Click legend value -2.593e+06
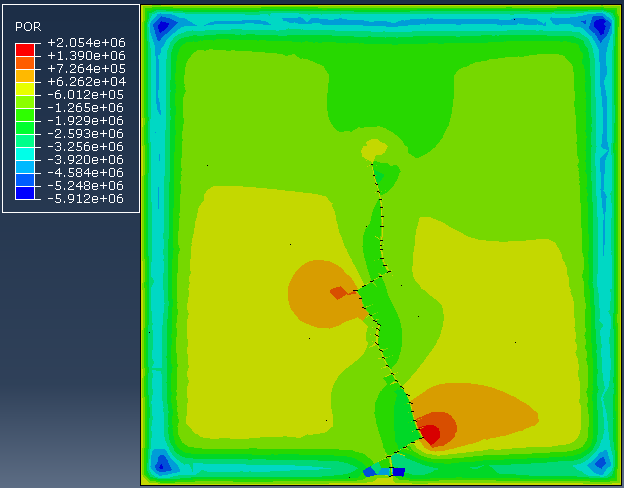The width and height of the screenshot is (624, 488). 85,134
